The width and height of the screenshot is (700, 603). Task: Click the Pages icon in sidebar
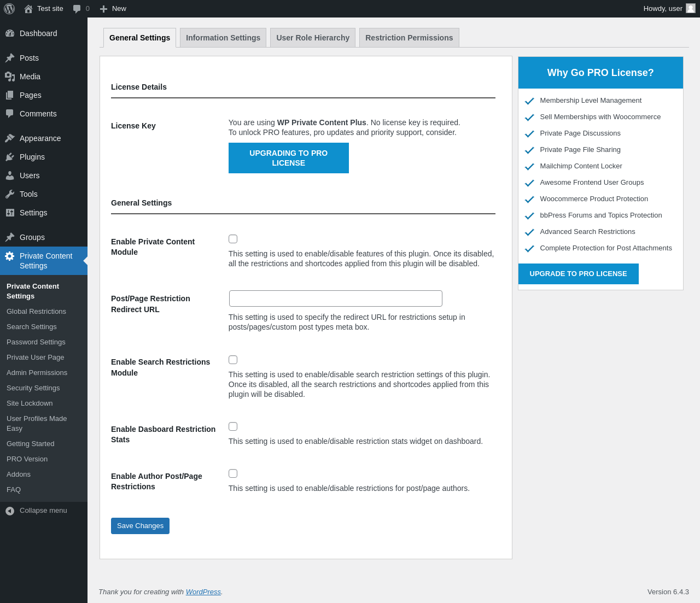pos(10,95)
